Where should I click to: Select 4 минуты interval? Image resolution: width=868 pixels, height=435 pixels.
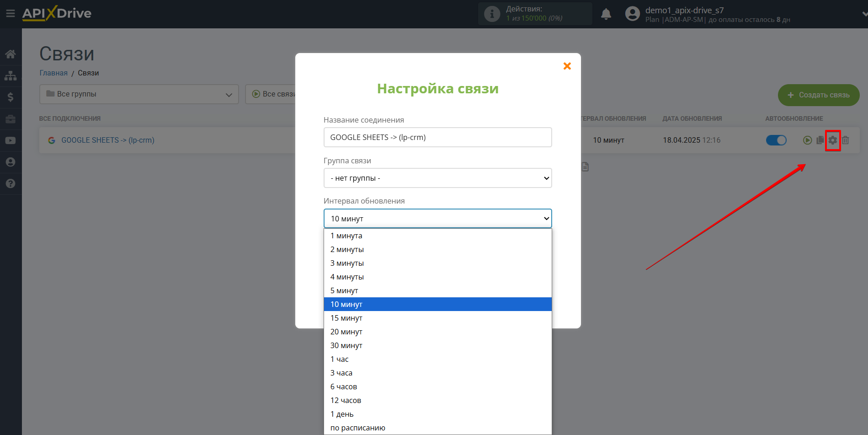[x=437, y=277]
